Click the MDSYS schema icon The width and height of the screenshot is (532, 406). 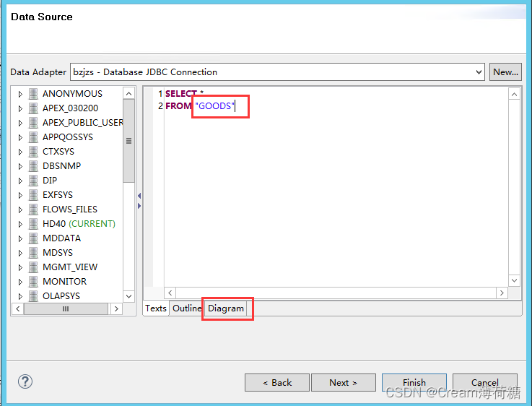[33, 253]
